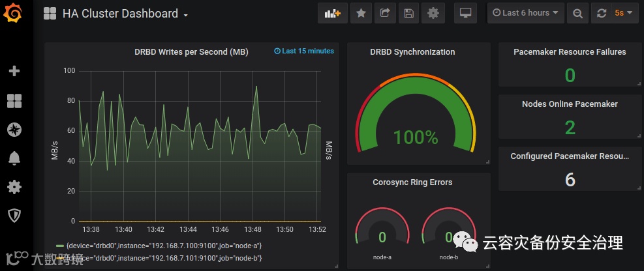Click the Pacemaker Resource Failures value 0

pos(570,76)
